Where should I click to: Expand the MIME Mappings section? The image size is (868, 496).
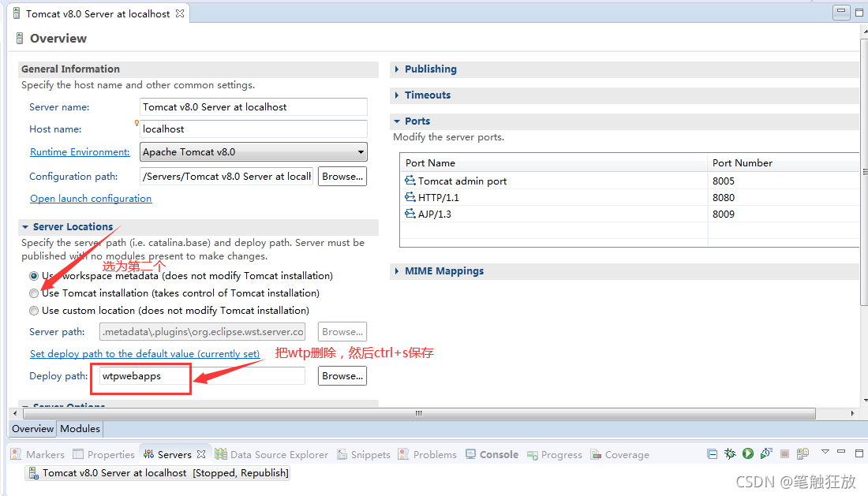[397, 271]
